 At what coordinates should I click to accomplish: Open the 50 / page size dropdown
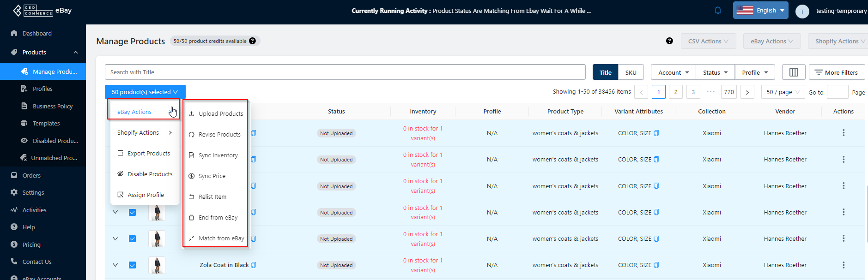click(783, 92)
